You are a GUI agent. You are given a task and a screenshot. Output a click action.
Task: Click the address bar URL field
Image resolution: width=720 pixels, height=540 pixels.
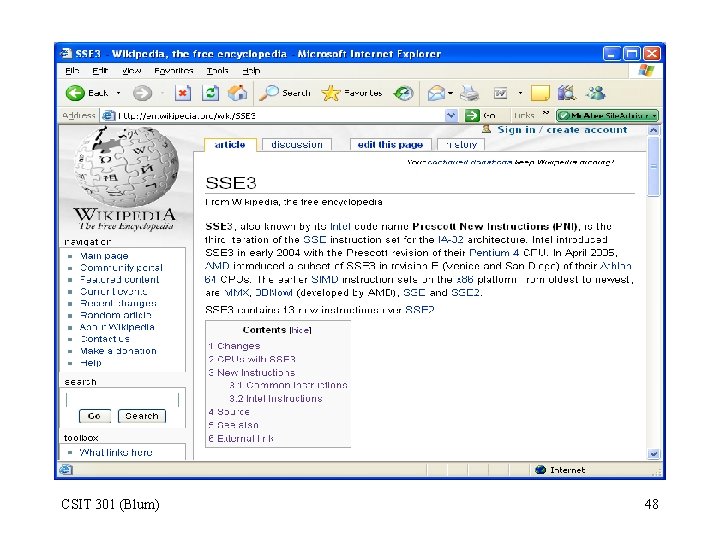(279, 116)
